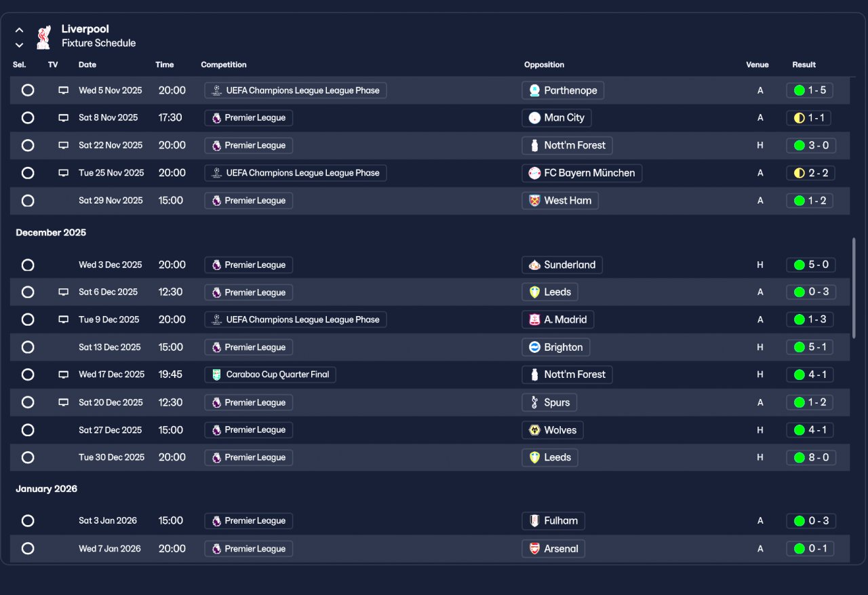Click the TV icon on the A. Madrid fixture
This screenshot has height=595, width=868.
[x=64, y=320]
